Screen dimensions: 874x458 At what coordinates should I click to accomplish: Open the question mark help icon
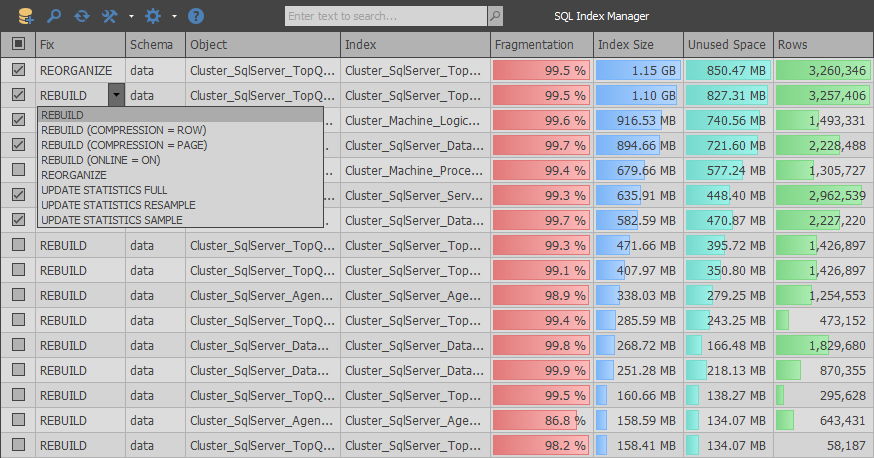[196, 16]
